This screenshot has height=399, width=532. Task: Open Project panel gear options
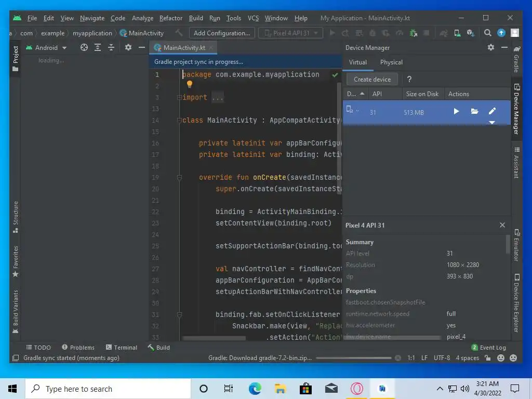(x=128, y=47)
